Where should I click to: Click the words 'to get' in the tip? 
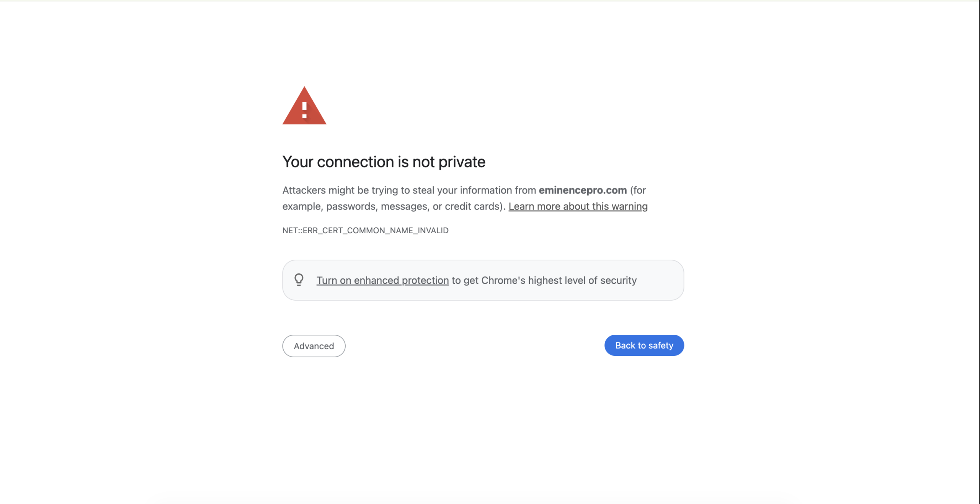coord(465,280)
